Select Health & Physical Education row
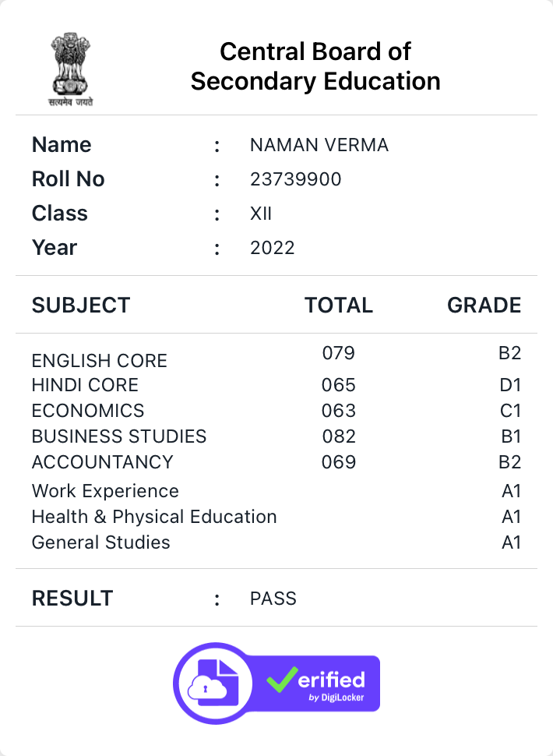The image size is (553, 756). coord(276,517)
